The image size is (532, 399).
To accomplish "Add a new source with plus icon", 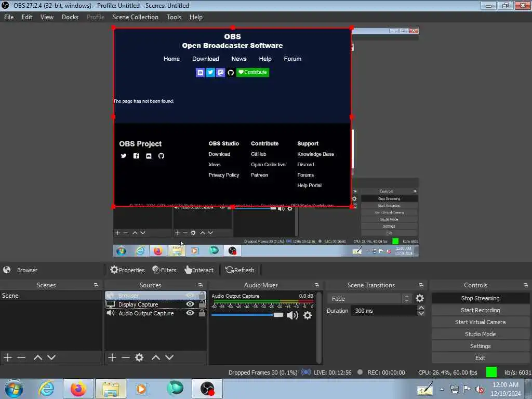I will click(112, 357).
